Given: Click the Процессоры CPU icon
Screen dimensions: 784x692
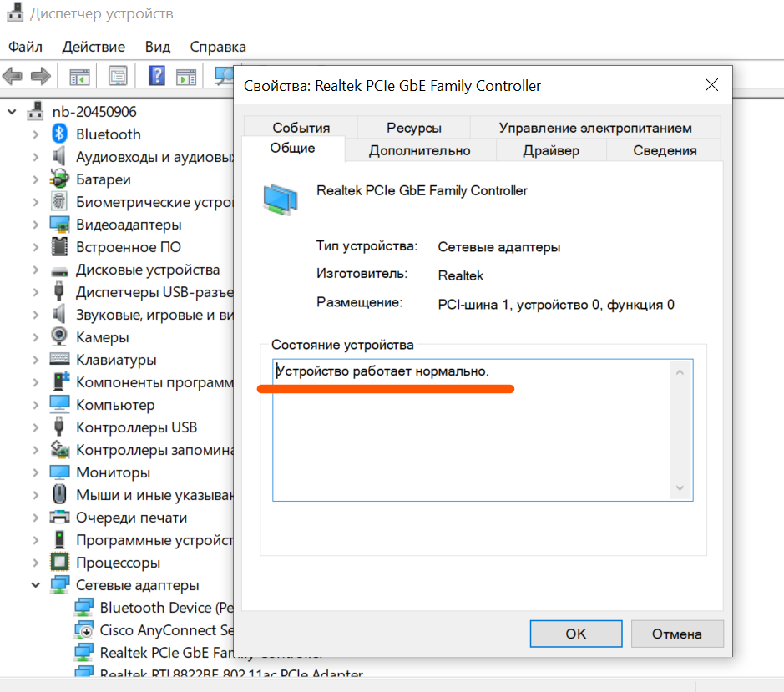Looking at the screenshot, I should [59, 562].
